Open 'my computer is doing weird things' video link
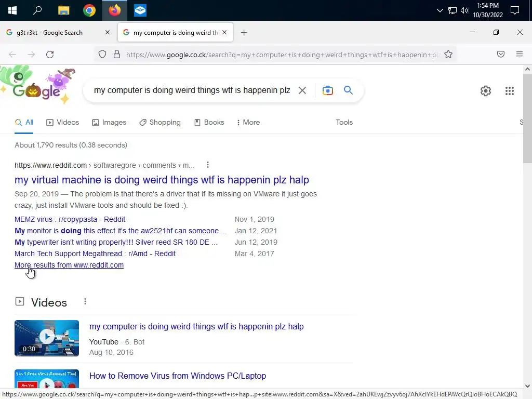Screen dimensions: 532x399 [196, 327]
